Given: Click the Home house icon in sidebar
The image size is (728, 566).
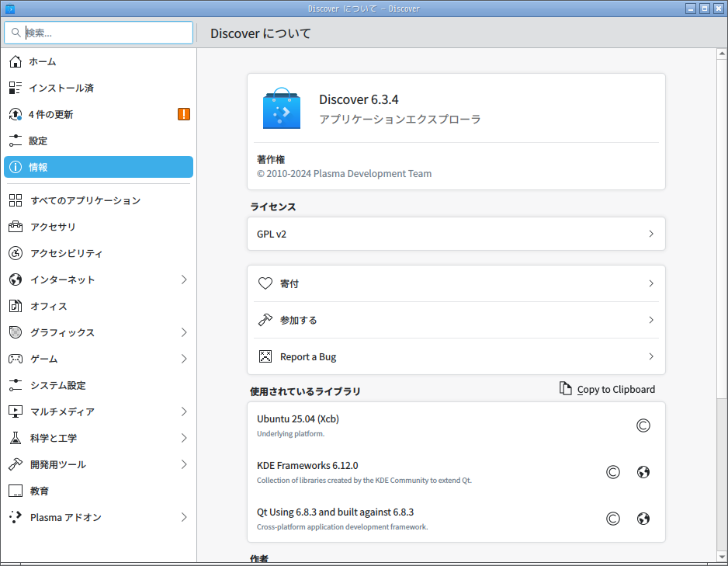Looking at the screenshot, I should (16, 61).
